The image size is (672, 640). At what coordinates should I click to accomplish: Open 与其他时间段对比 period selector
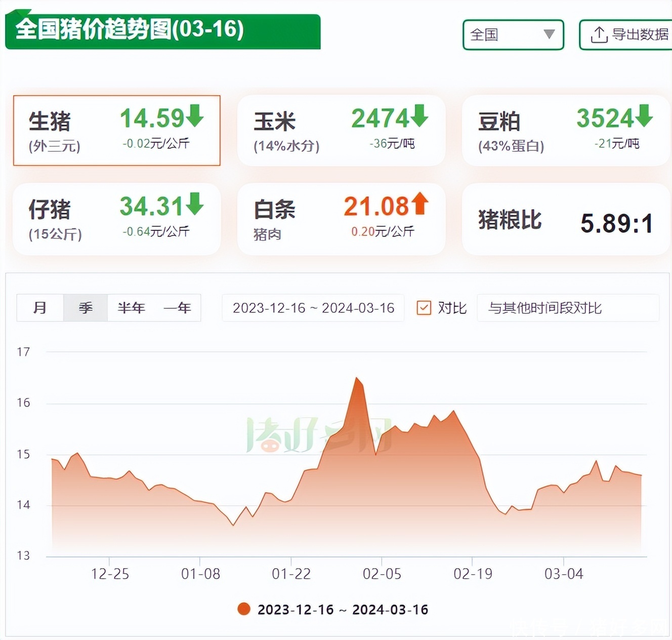567,308
